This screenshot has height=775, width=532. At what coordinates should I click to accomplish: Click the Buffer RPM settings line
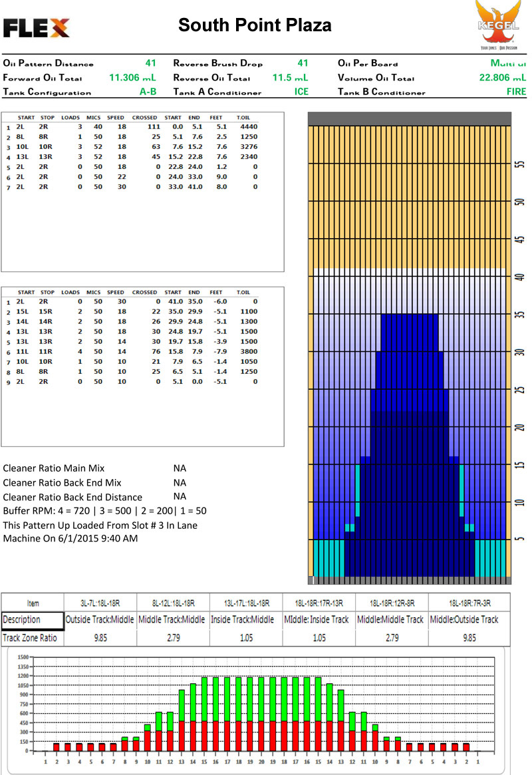pyautogui.click(x=104, y=511)
